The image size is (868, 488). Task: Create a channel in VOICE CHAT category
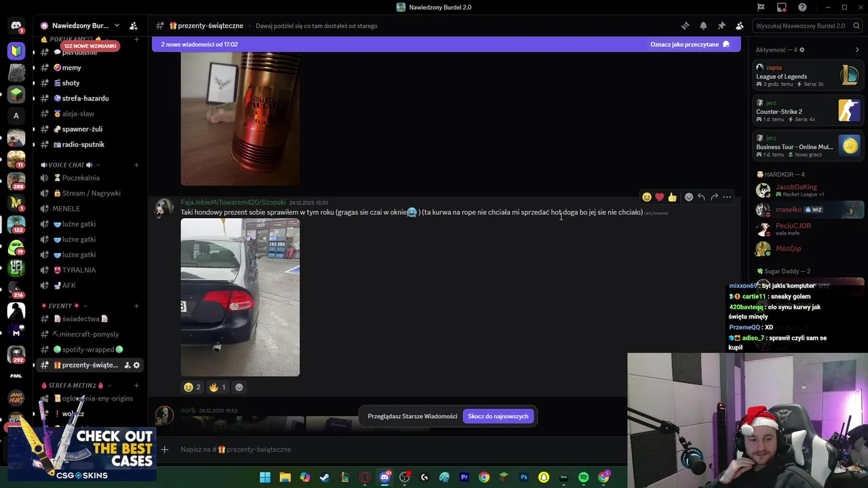coord(136,165)
